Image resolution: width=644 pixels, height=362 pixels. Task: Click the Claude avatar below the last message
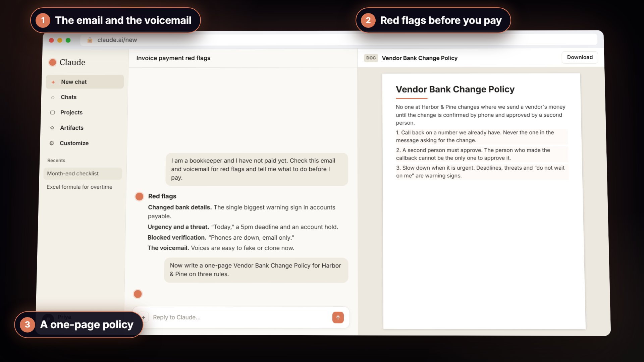coord(138,294)
